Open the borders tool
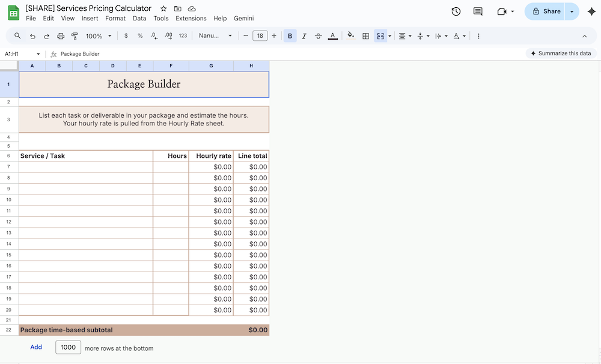This screenshot has height=364, width=601. click(365, 36)
